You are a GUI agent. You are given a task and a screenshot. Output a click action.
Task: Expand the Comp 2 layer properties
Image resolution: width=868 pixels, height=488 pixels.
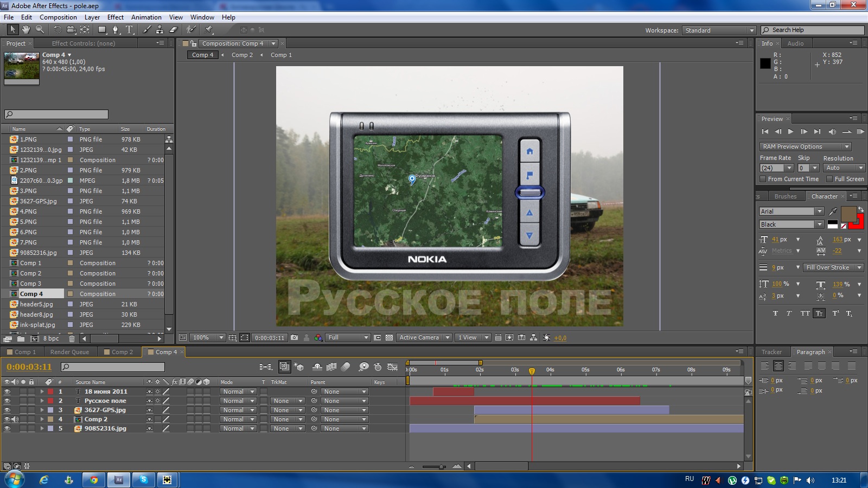[42, 420]
